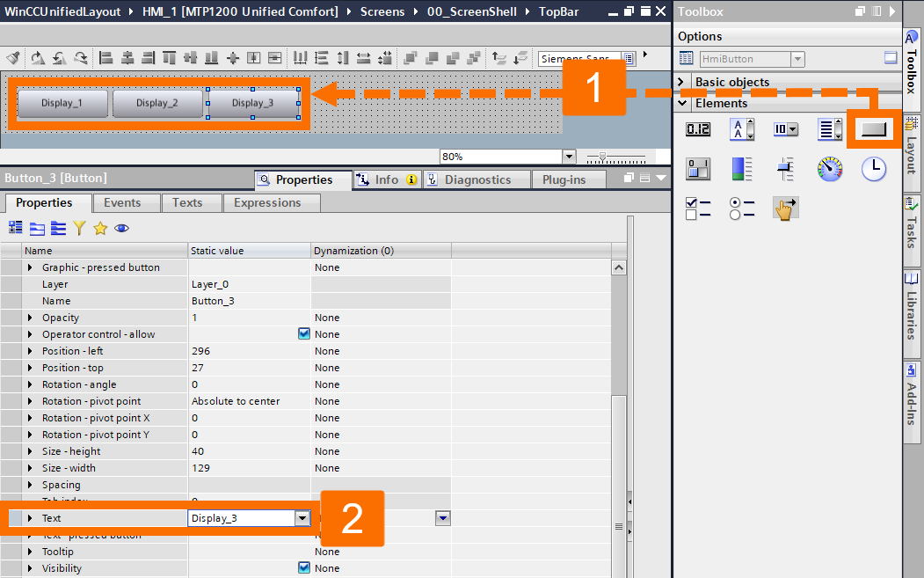Select the Radio button group element
The image size is (924, 578).
click(741, 209)
